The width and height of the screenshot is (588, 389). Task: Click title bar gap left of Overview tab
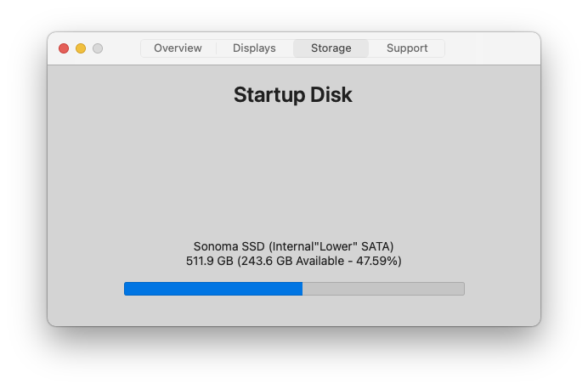(122, 48)
